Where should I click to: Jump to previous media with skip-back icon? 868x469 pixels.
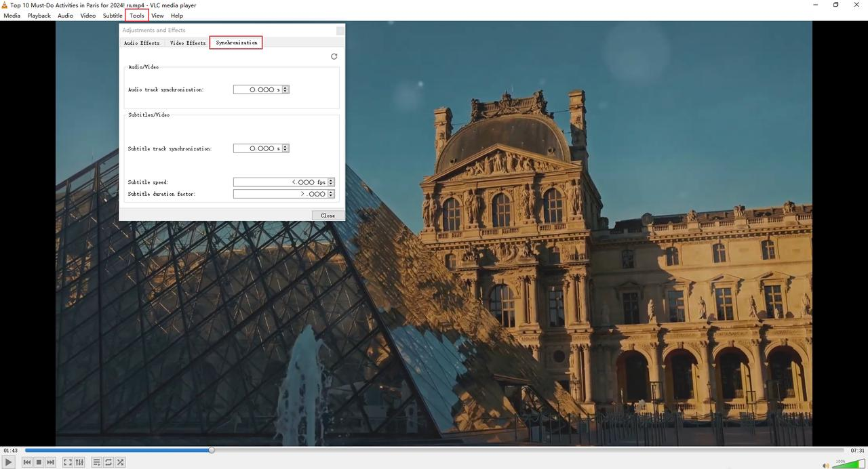click(27, 462)
